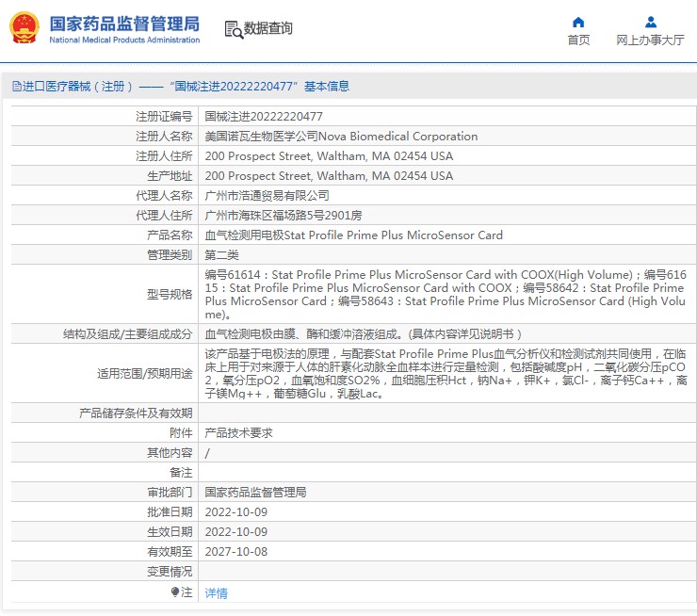Viewport: 697px width, 616px height.
Task: Click 第二类 management category value
Action: pos(221,255)
